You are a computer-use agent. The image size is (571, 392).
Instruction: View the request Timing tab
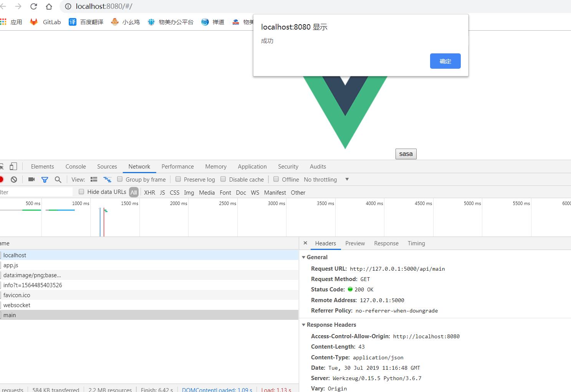(x=416, y=243)
